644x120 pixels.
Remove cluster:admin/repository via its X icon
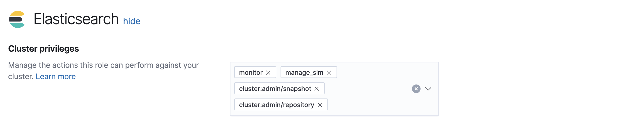320,105
